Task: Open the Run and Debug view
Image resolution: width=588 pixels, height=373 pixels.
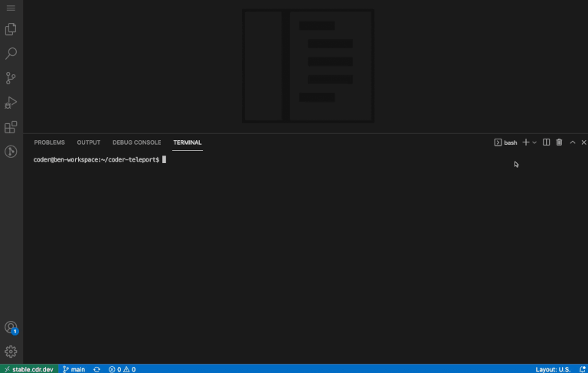Action: click(x=11, y=103)
